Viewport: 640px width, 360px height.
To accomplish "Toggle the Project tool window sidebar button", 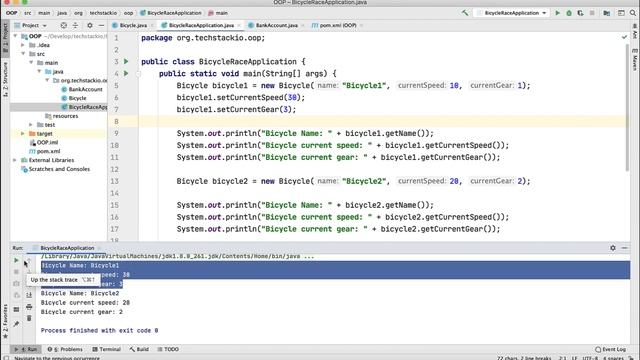I will (5, 38).
